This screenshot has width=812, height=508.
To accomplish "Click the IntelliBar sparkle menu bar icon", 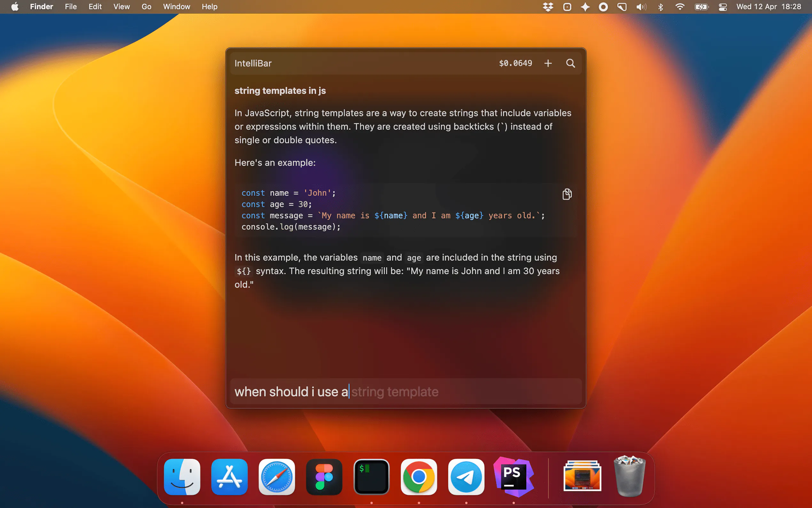I will pos(585,7).
